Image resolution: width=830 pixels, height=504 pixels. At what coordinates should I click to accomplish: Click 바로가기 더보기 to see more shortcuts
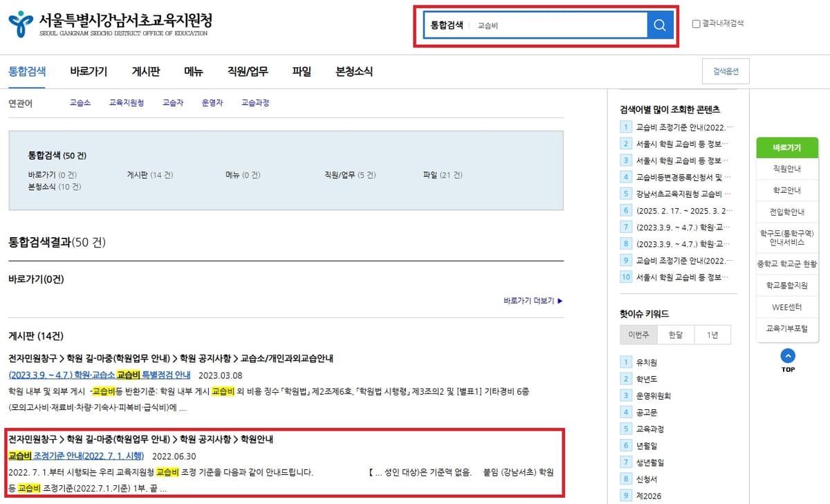533,301
